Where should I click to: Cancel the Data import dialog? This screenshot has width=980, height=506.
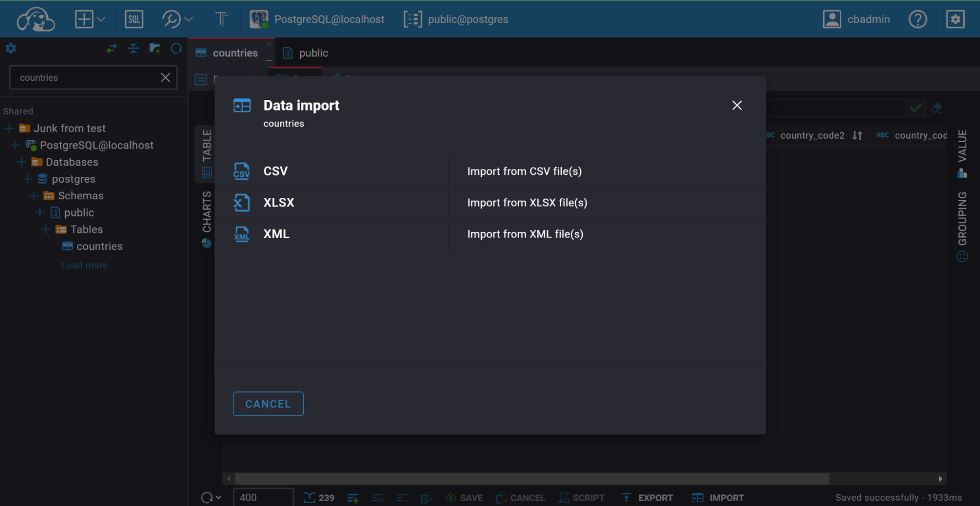[268, 404]
